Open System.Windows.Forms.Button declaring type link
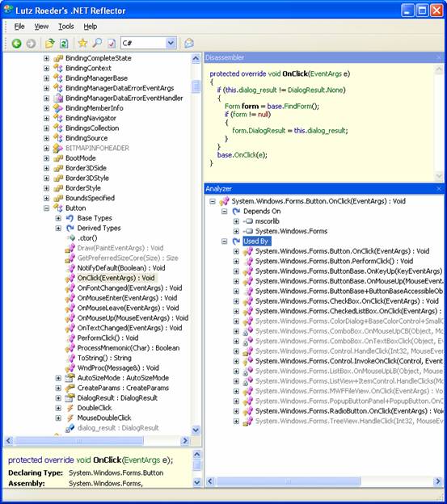The height and width of the screenshot is (504, 447). coord(116,472)
